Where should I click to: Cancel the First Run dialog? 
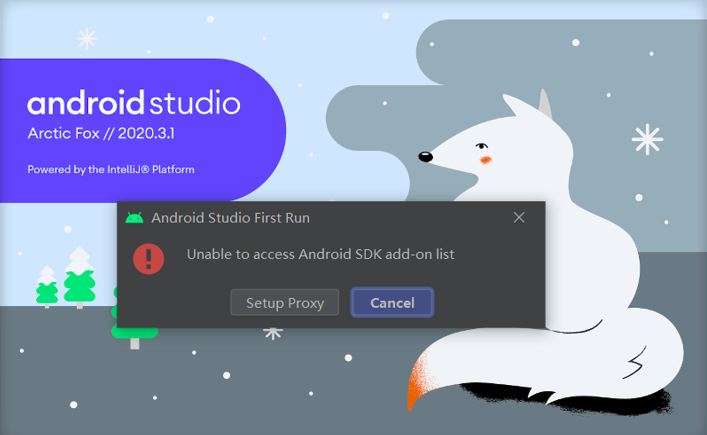[x=392, y=302]
